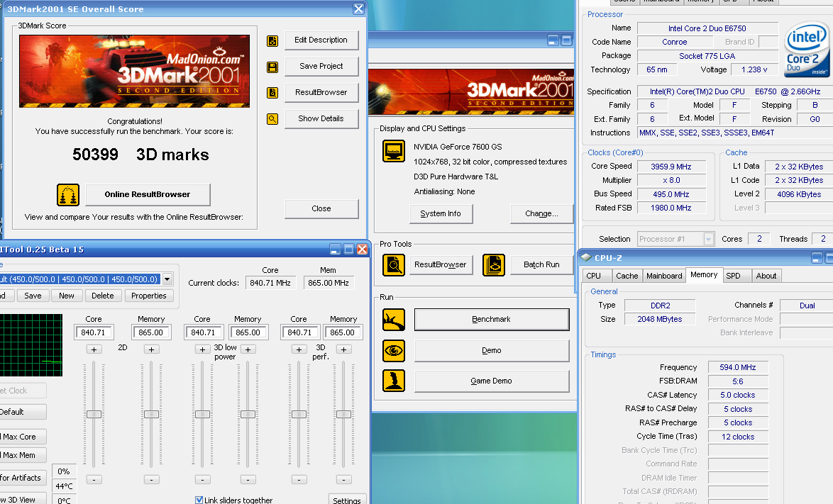Click the 2D Memory clock slider
This screenshot has height=504, width=833.
[151, 414]
